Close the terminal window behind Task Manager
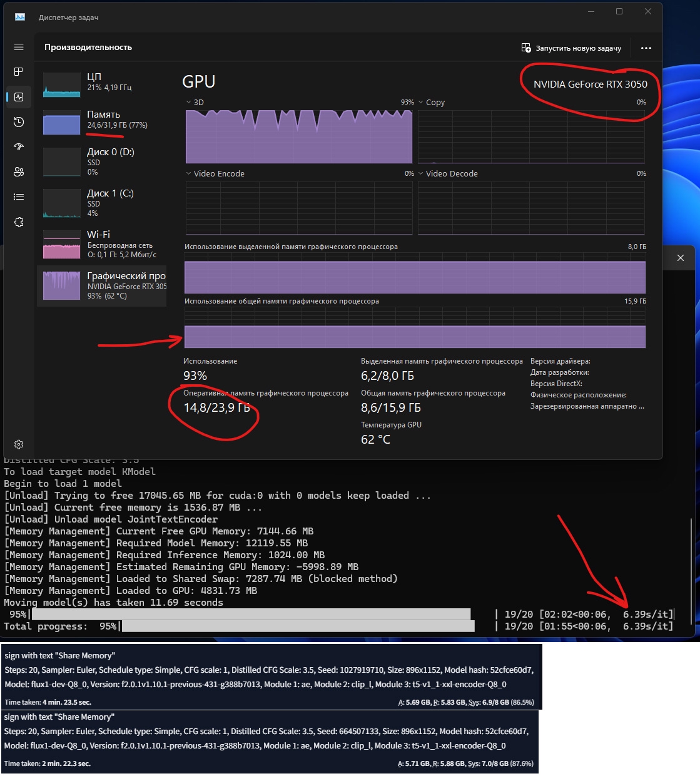The image size is (700, 781). tap(681, 258)
